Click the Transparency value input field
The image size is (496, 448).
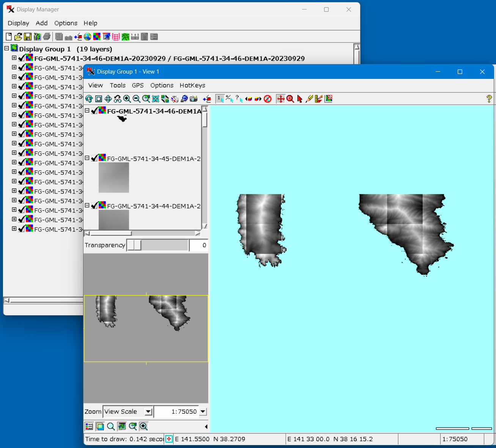click(x=198, y=245)
